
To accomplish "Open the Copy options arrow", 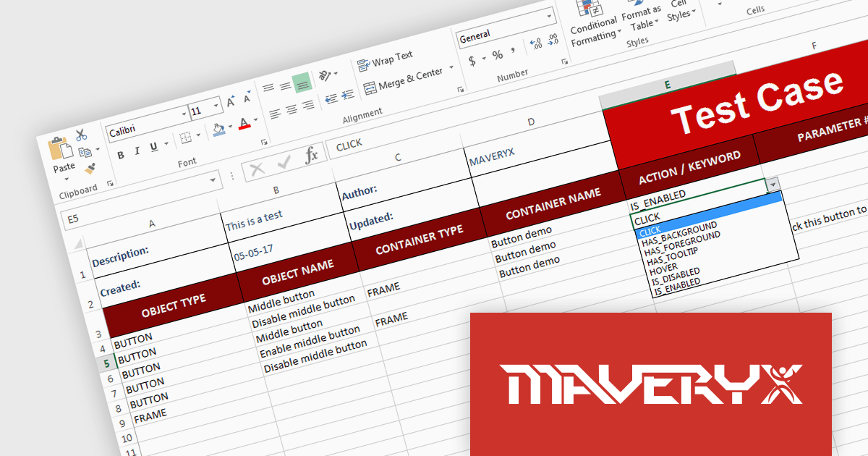I will [x=98, y=151].
